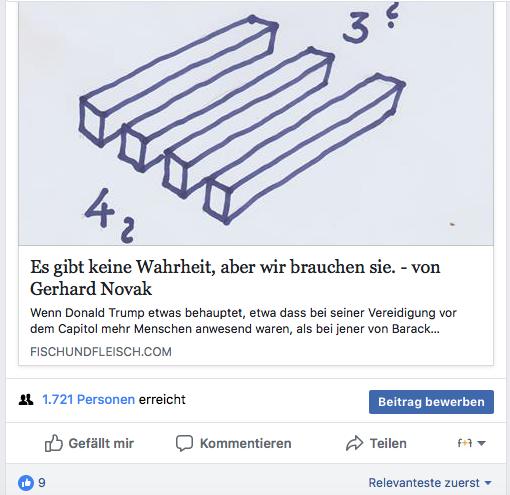Open the acting-as page selector arrow
510x495 pixels.
[481, 443]
